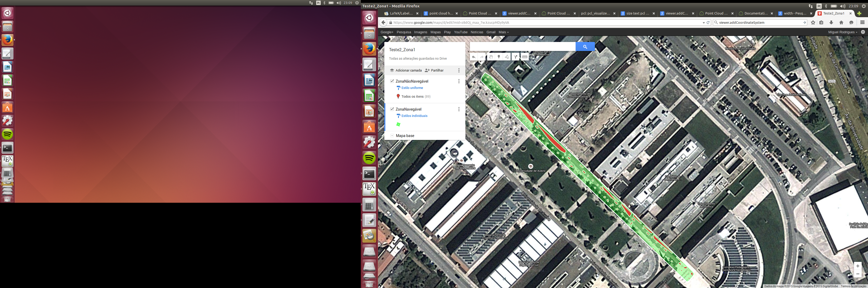Click Firefox search box with viewer.addCoordinateSystem

click(760, 22)
